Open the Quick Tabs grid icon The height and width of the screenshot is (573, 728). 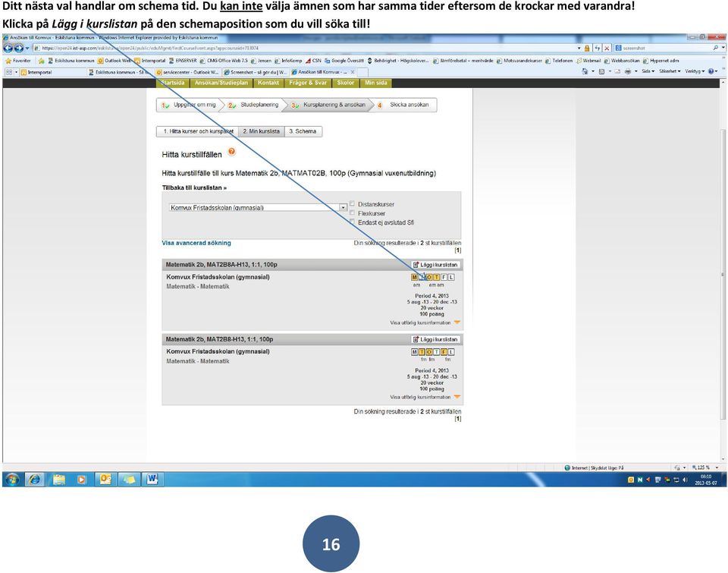pos(9,72)
